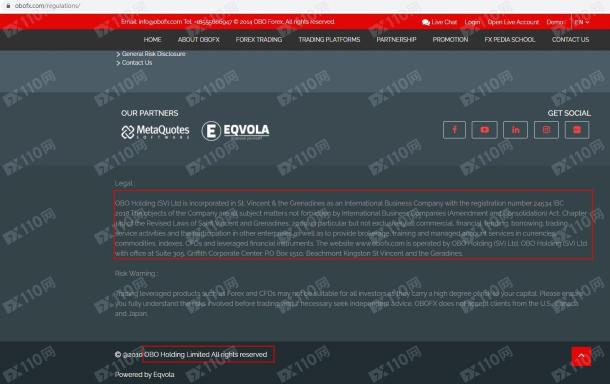Viewport: 610px width, 384px height.
Task: Click the Login link
Action: [x=472, y=22]
